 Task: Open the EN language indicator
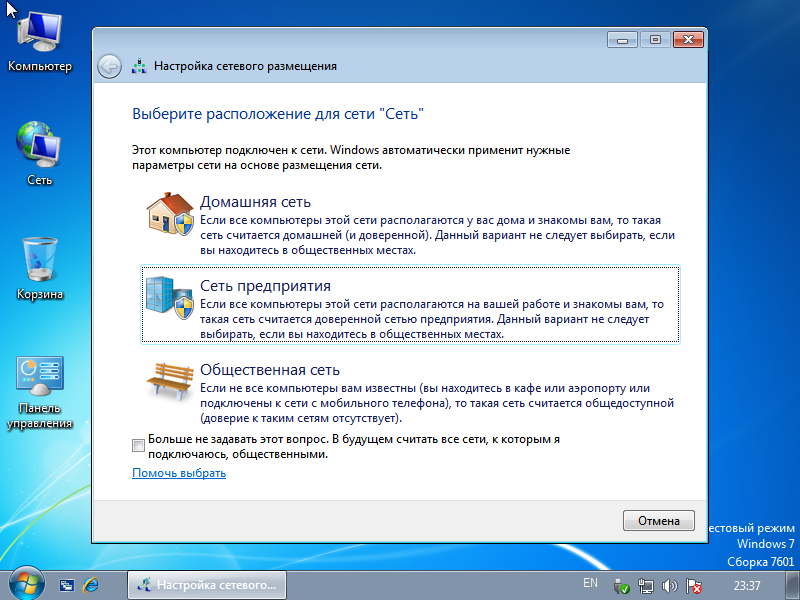tap(590, 583)
